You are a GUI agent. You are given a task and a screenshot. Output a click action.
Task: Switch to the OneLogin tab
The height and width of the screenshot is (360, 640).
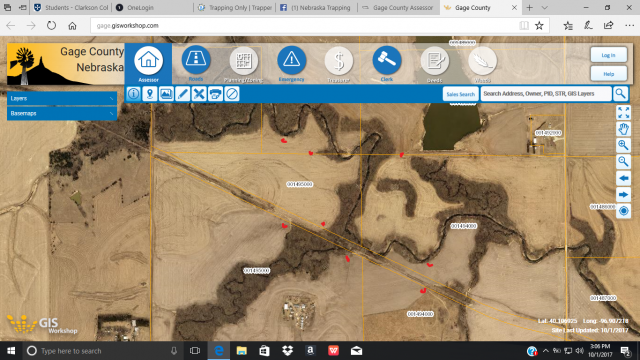[153, 7]
